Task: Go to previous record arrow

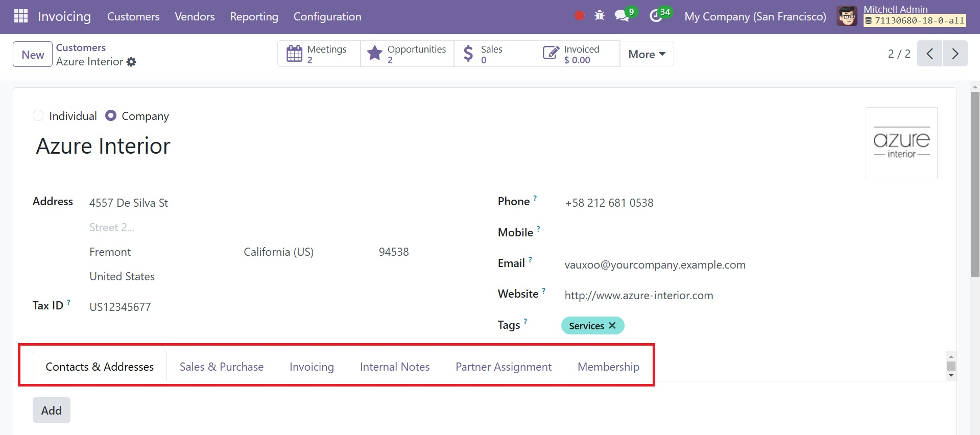Action: (929, 54)
